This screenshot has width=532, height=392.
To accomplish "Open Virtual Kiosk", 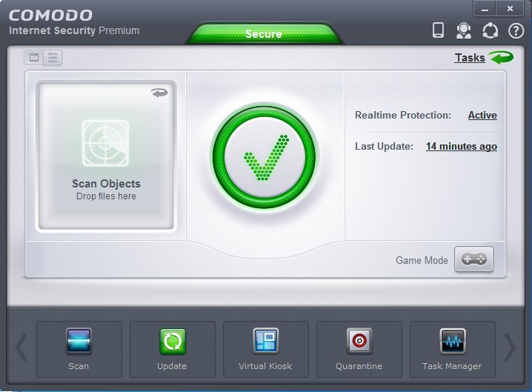I will pos(266,349).
